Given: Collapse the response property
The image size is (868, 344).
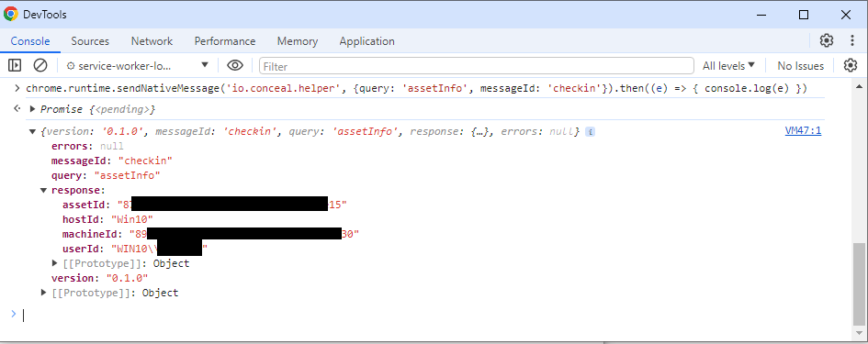Looking at the screenshot, I should tap(43, 190).
